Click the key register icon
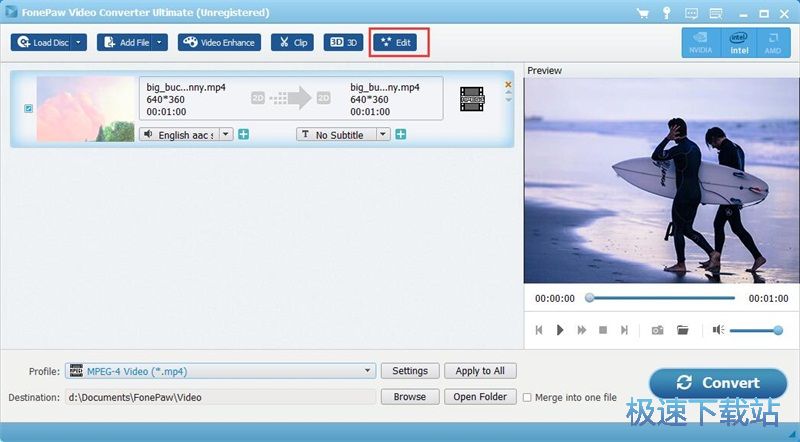Screen dimensions: 800x442 (x=666, y=13)
